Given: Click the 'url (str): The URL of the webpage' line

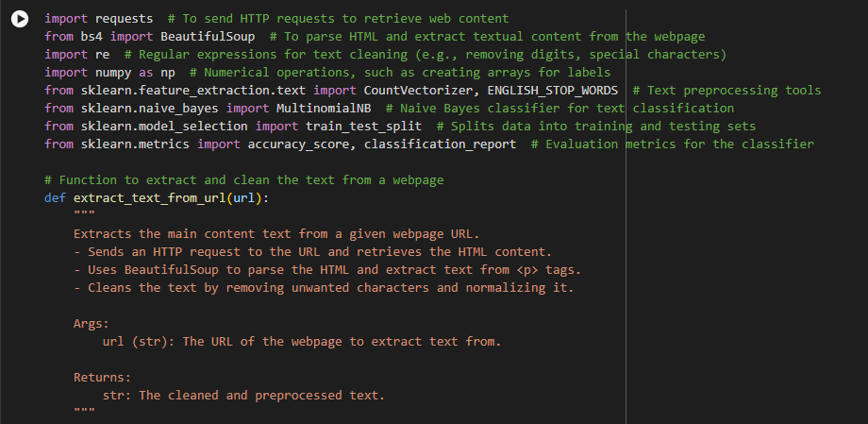Looking at the screenshot, I should 302,342.
